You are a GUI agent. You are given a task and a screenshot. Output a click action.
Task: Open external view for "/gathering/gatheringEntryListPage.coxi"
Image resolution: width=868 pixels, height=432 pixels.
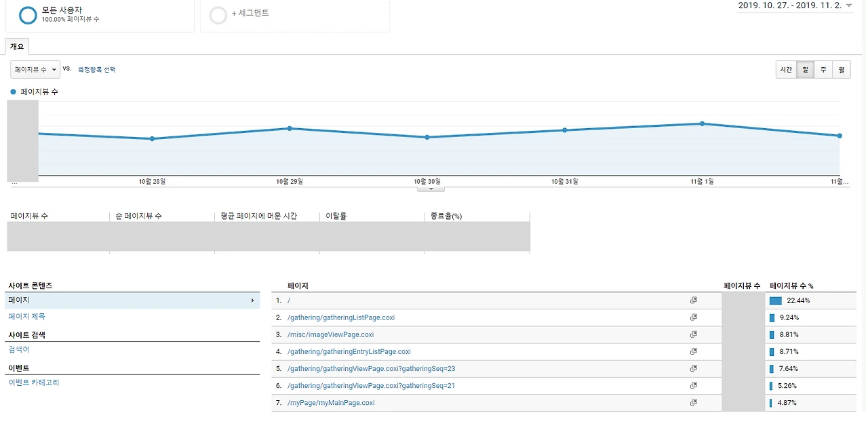pyautogui.click(x=693, y=351)
